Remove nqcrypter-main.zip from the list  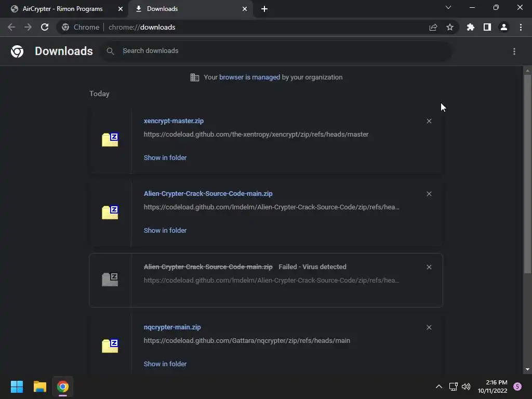pyautogui.click(x=429, y=327)
